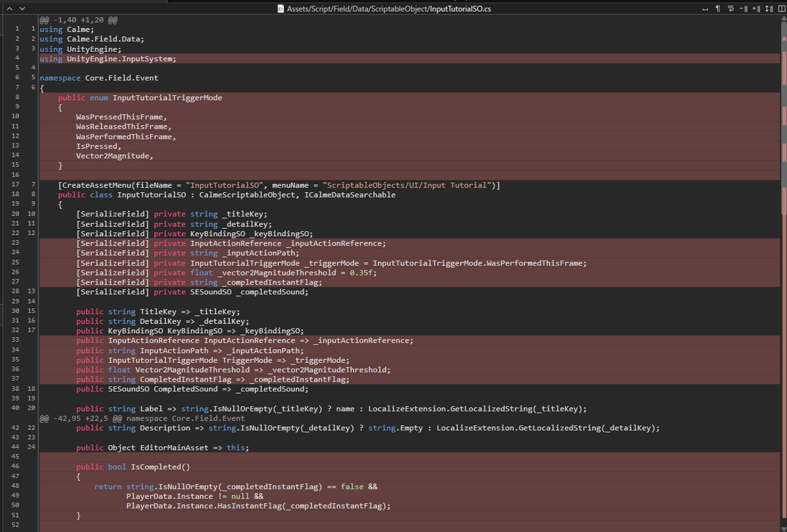Click the public bool IsCompleted() method line
The image size is (787, 532).
point(132,467)
